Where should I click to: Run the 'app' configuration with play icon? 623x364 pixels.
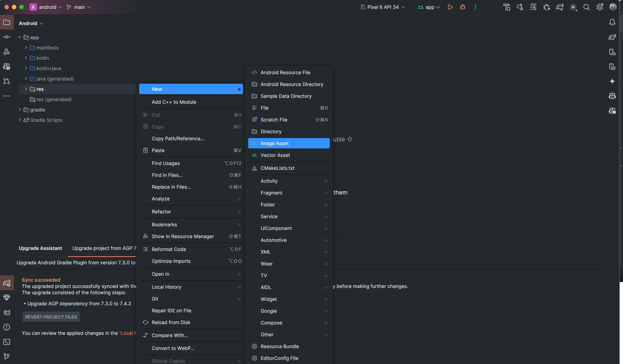(x=450, y=7)
